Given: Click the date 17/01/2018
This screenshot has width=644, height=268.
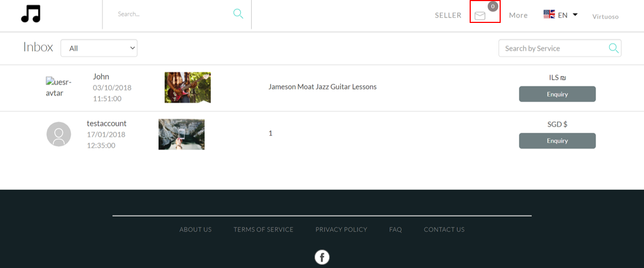Looking at the screenshot, I should (x=106, y=135).
